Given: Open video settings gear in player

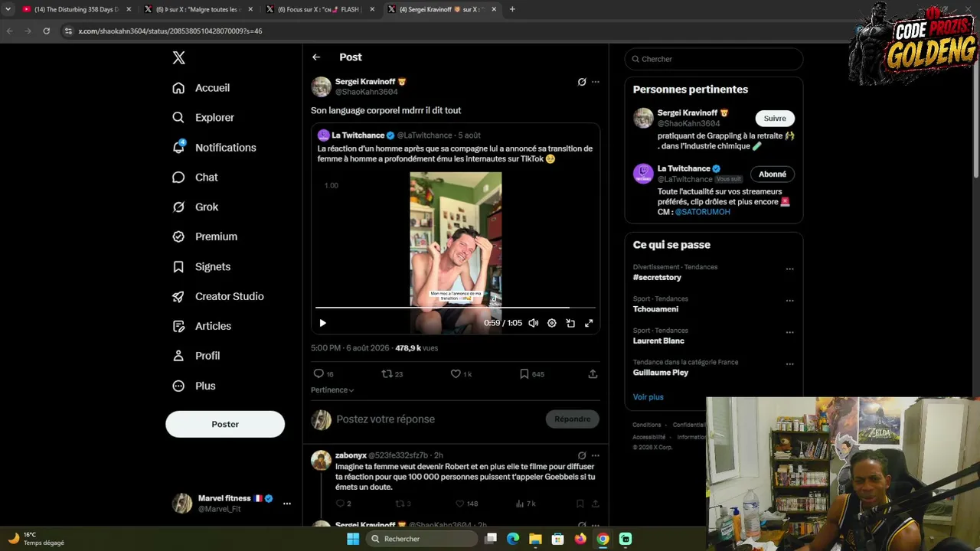Looking at the screenshot, I should (551, 323).
